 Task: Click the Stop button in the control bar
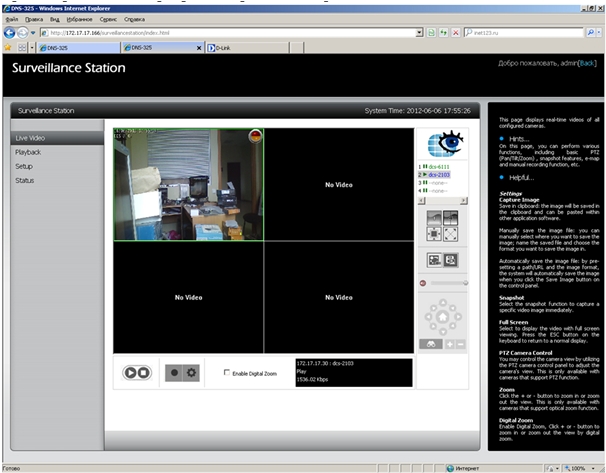pos(144,373)
